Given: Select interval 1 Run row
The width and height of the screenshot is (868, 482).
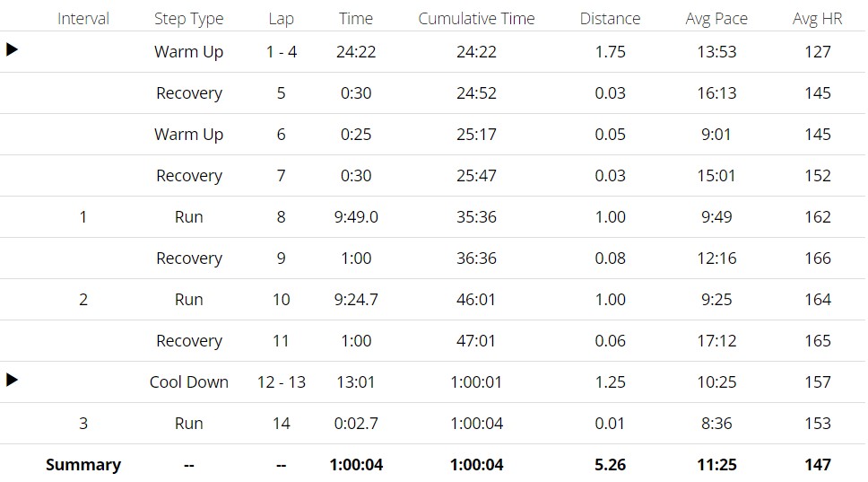Looking at the screenshot, I should (188, 217).
